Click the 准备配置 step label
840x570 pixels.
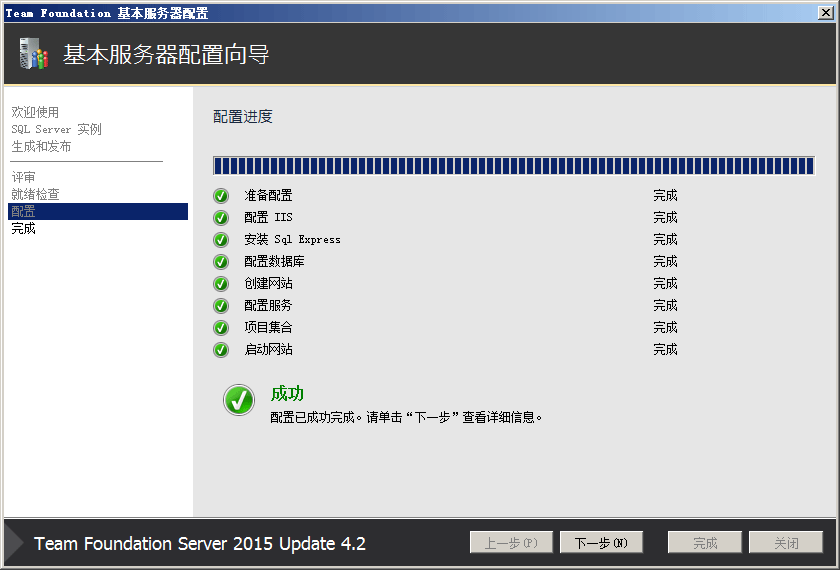click(268, 196)
